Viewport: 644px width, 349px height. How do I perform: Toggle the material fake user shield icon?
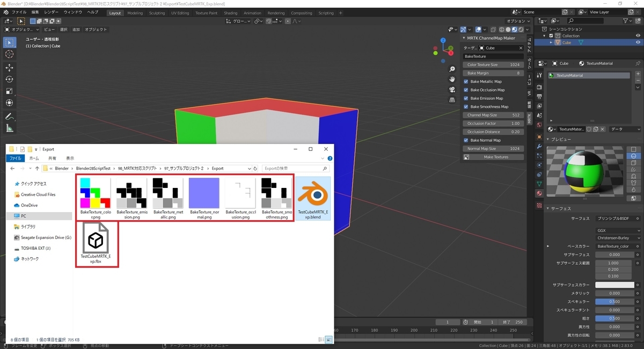tap(589, 129)
